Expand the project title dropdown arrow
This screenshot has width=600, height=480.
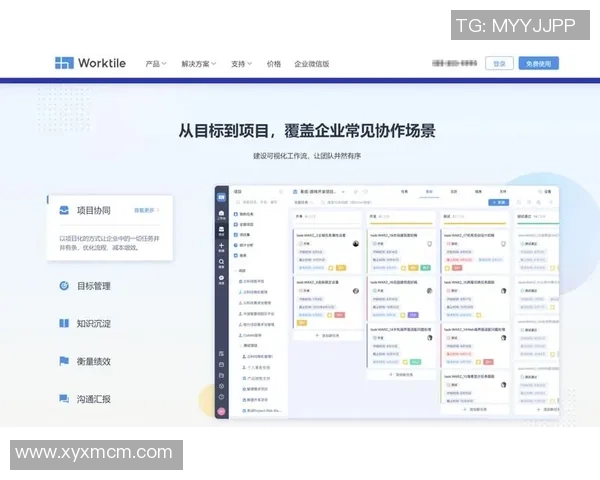pyautogui.click(x=343, y=191)
